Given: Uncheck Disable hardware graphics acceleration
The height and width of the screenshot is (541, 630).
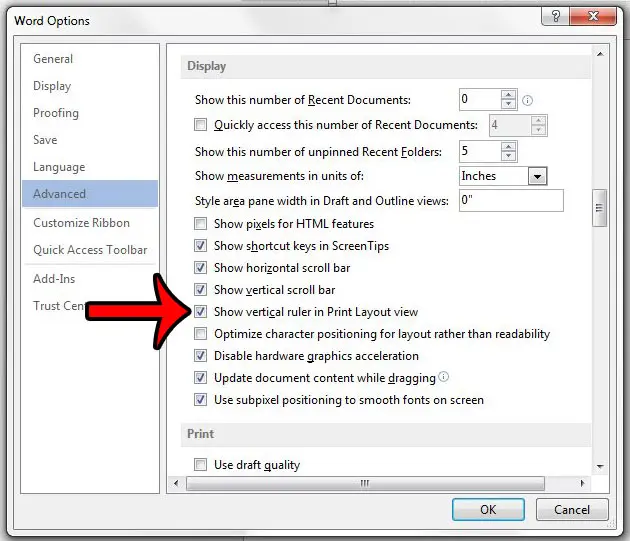Looking at the screenshot, I should pos(200,356).
